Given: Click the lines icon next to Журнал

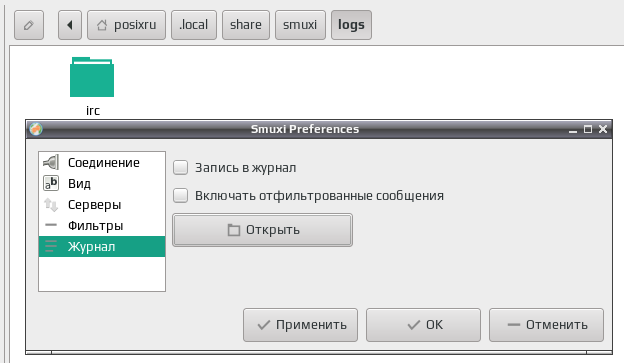Looking at the screenshot, I should [x=51, y=246].
